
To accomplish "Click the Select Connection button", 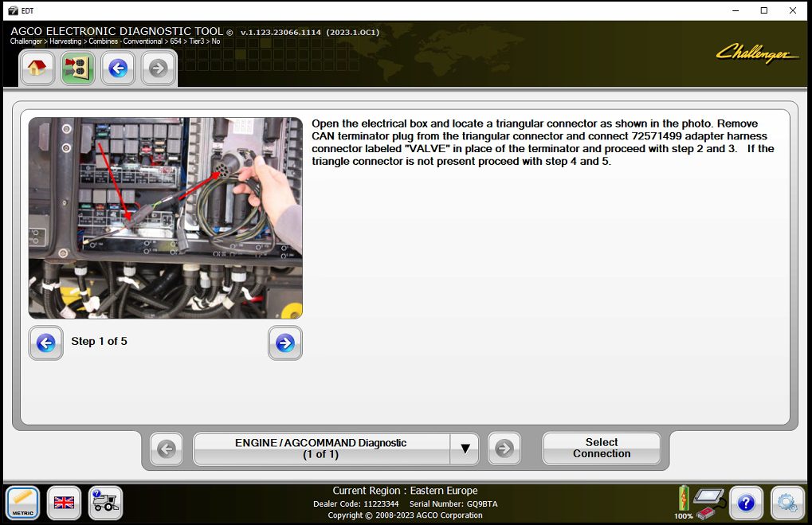I will [602, 449].
